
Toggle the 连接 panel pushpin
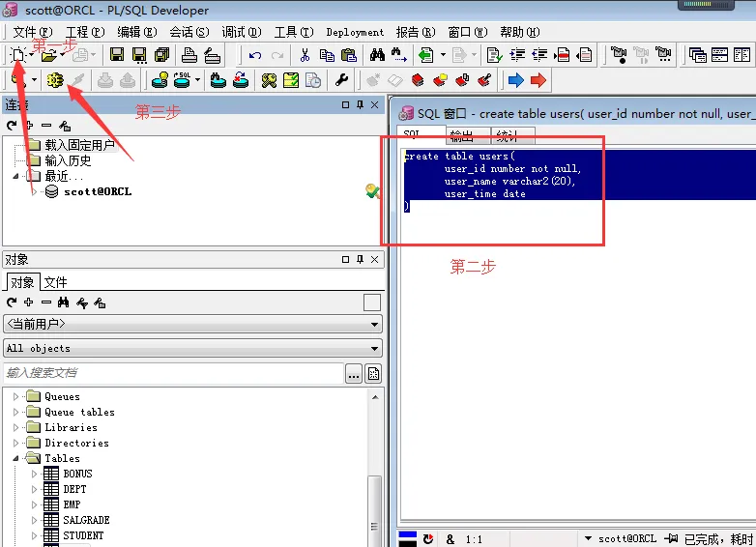click(360, 104)
